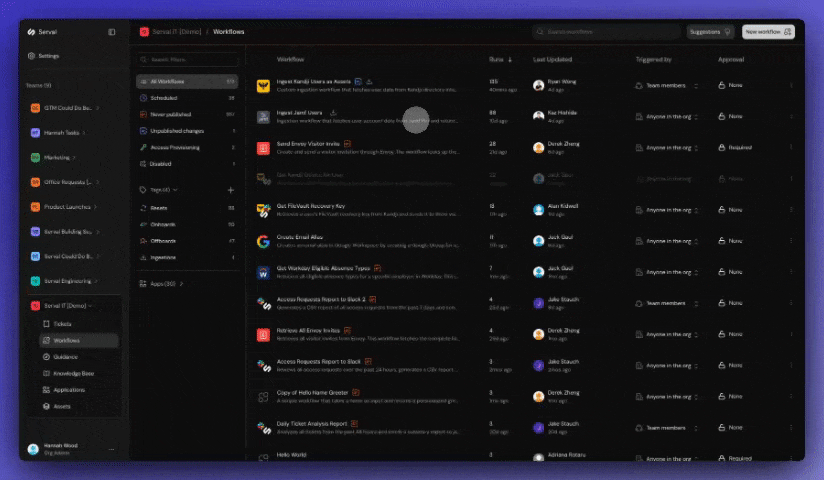Filter by the Ingestions tag
The image size is (824, 480).
click(187, 258)
